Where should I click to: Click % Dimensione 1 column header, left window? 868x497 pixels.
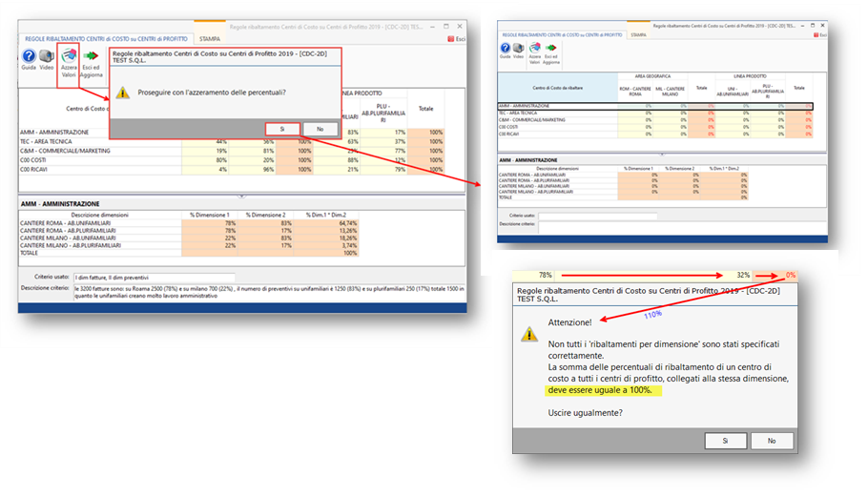pos(209,215)
